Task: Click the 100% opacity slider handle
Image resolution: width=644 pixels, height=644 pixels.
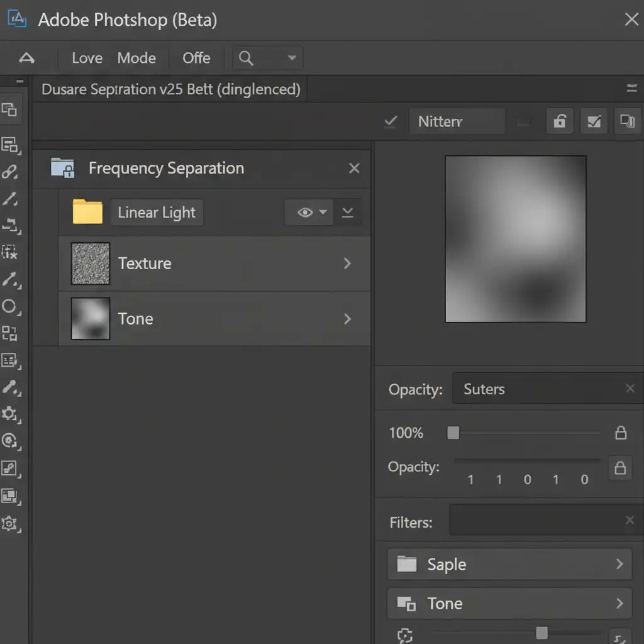Action: coord(453,433)
